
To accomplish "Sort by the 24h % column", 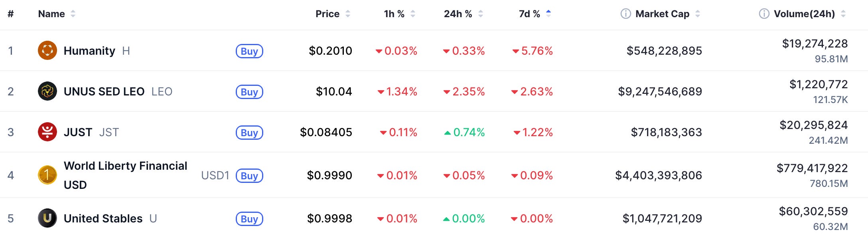I will tap(458, 14).
